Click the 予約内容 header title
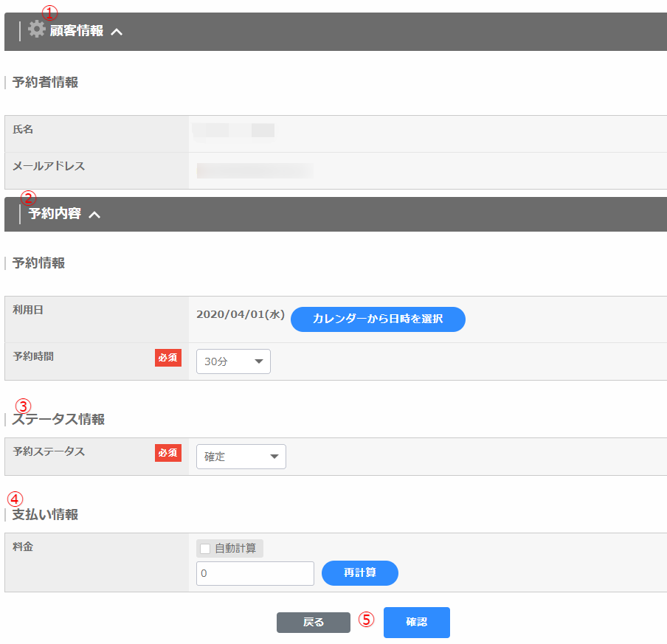The height and width of the screenshot is (644, 667). (55, 214)
